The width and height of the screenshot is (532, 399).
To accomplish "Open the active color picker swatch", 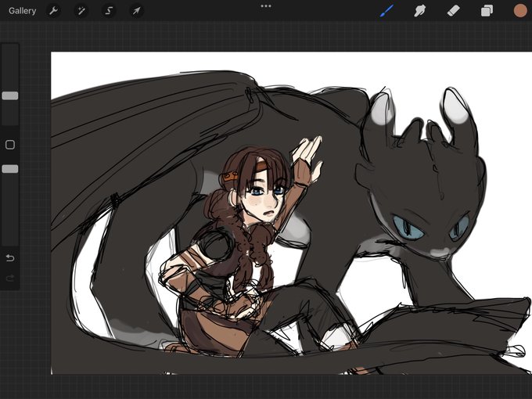I will click(x=519, y=11).
